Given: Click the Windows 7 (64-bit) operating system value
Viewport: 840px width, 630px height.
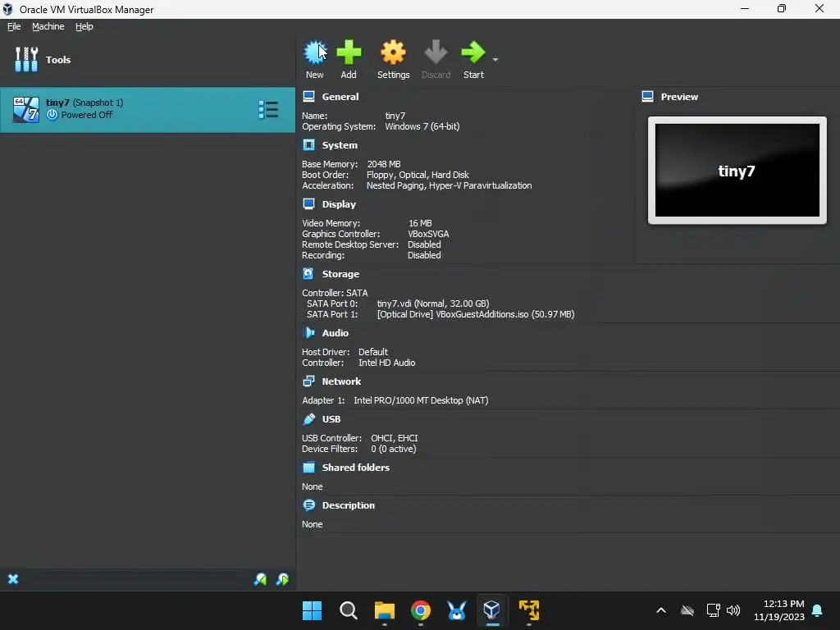Looking at the screenshot, I should 422,126.
